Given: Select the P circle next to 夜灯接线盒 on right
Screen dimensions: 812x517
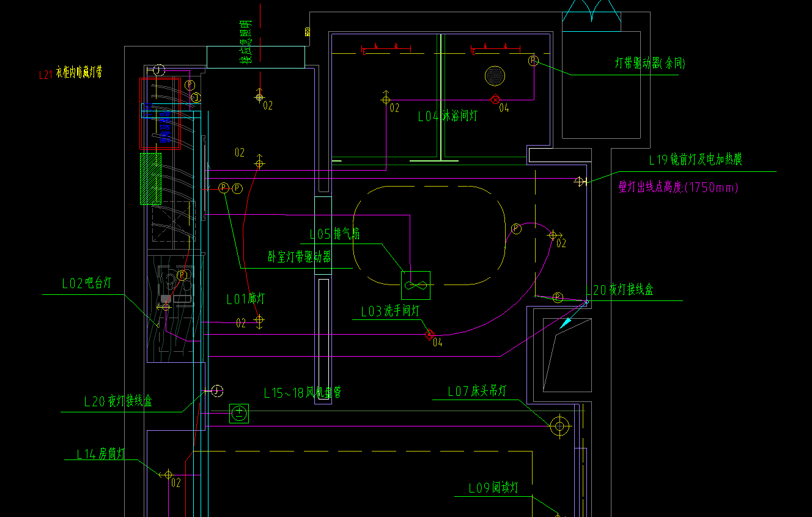Looking at the screenshot, I should pyautogui.click(x=558, y=297).
